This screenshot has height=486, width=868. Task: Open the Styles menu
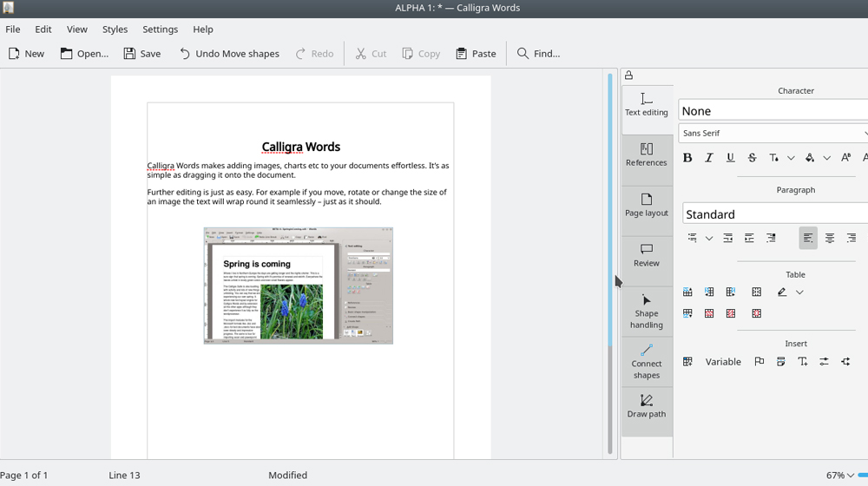[x=115, y=30]
